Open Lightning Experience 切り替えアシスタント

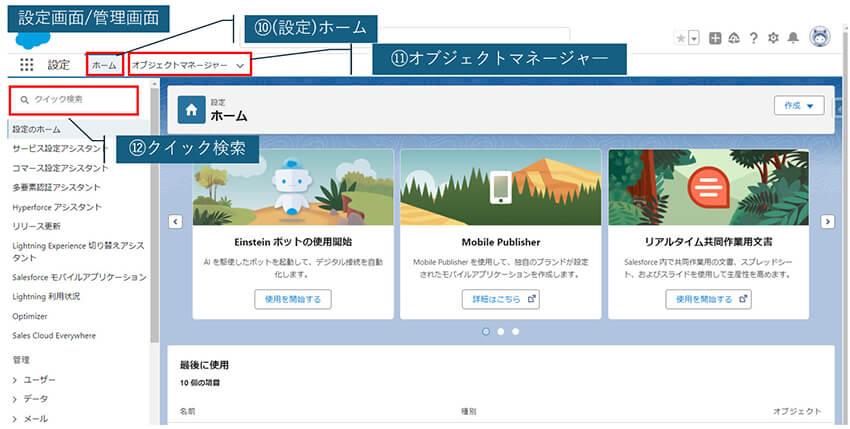[78, 252]
